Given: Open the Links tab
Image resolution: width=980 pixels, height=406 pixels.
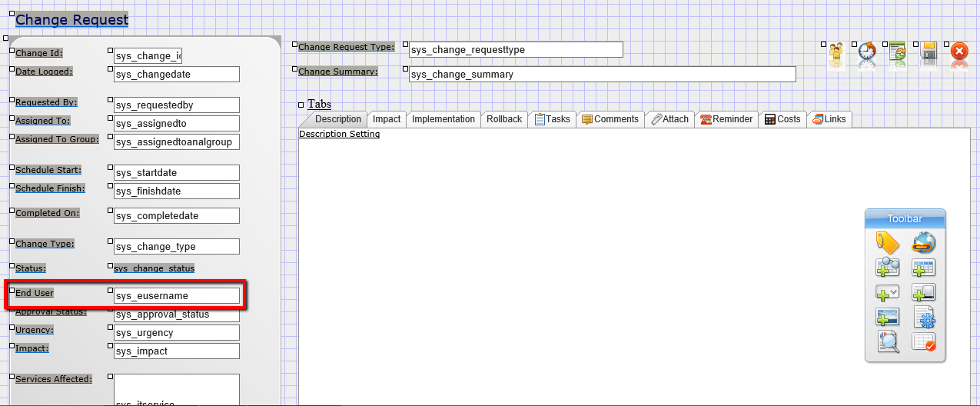Looking at the screenshot, I should [x=829, y=119].
